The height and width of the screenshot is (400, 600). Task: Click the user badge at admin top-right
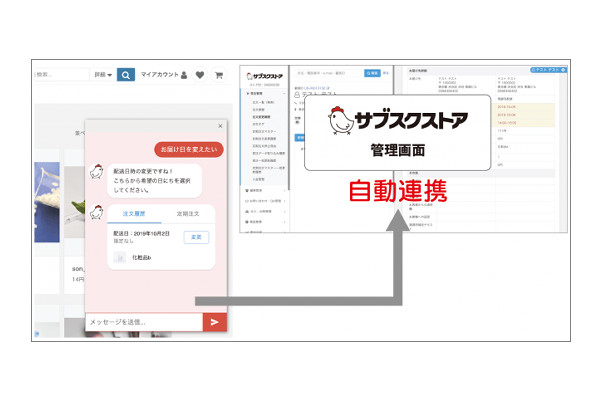tap(548, 70)
